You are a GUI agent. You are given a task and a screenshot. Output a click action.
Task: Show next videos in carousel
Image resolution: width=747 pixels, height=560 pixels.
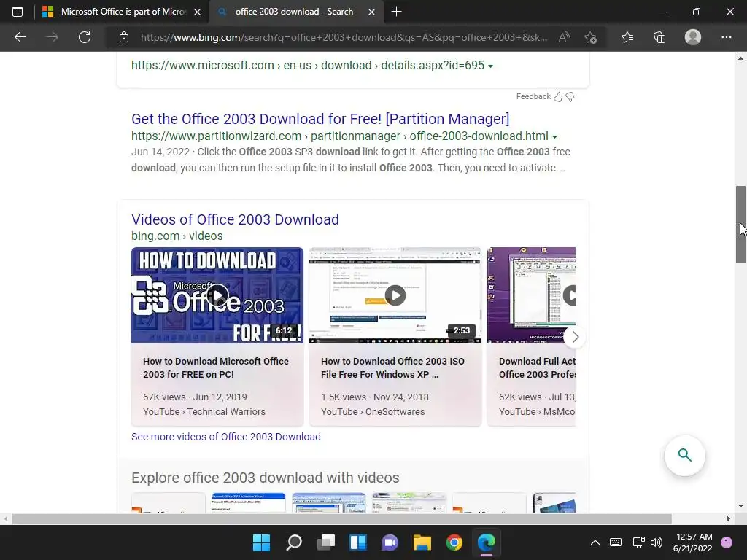point(575,337)
